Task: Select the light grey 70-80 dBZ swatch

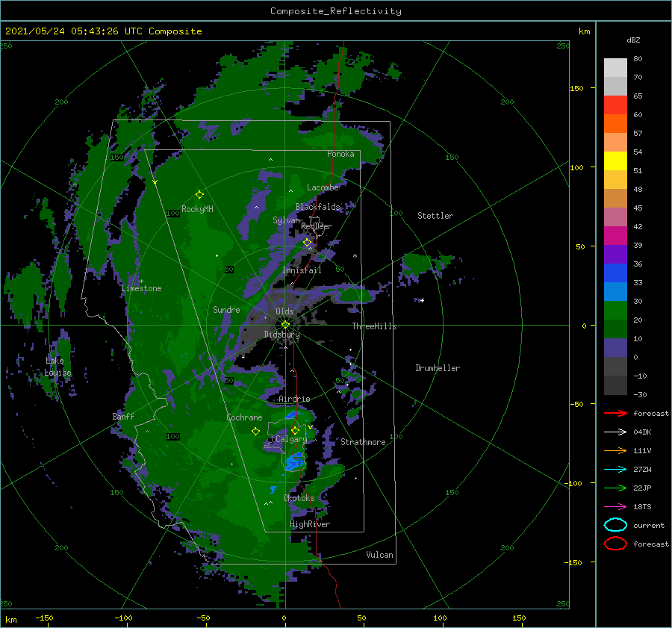Action: pos(615,68)
